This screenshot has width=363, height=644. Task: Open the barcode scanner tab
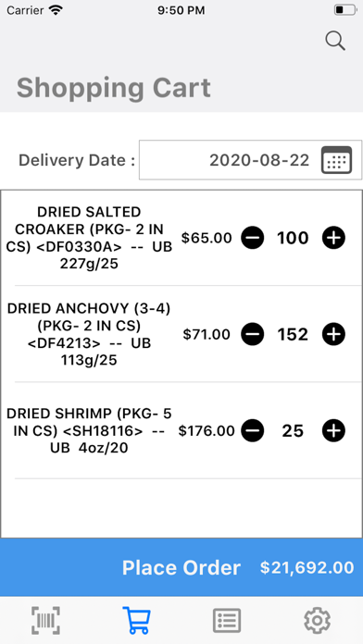(x=45, y=620)
